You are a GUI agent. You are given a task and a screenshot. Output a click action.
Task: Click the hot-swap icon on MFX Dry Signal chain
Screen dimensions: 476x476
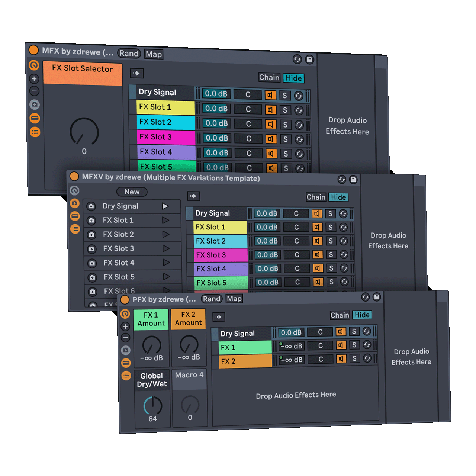click(x=299, y=96)
